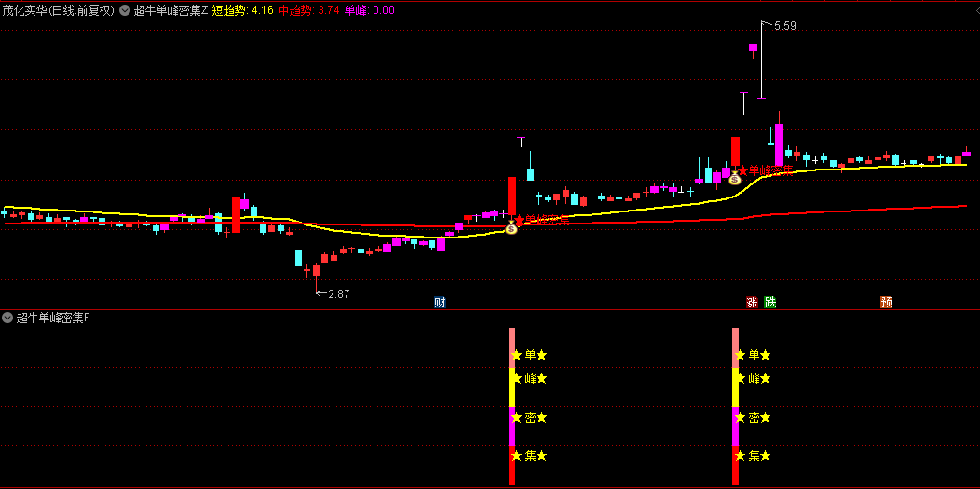Screen dimensions: 980x489
Task: Click the first ★集★ label in sub-chart
Action: click(529, 455)
